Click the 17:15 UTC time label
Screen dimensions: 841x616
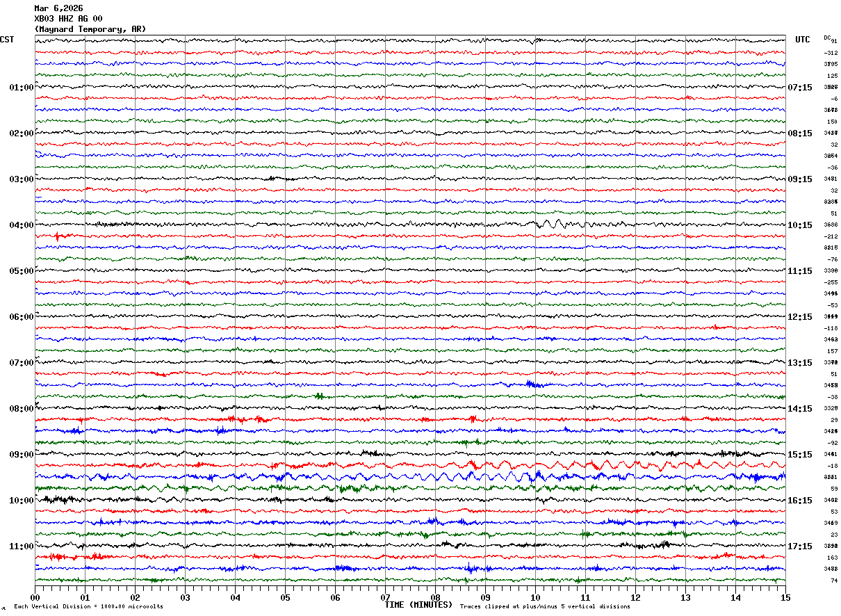800,546
